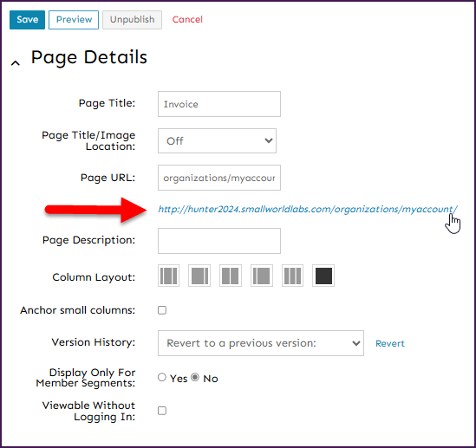476x448 pixels.
Task: Choose the narrow-left wide-right column layout
Action: tap(262, 276)
